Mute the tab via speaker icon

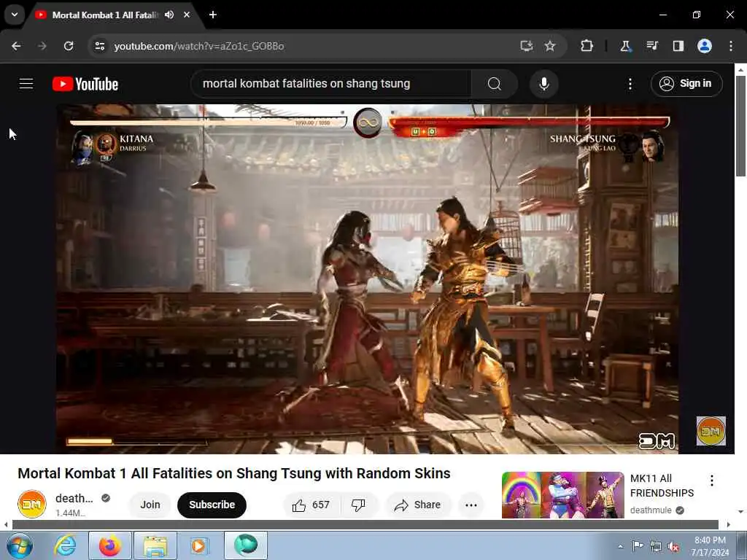pos(169,15)
